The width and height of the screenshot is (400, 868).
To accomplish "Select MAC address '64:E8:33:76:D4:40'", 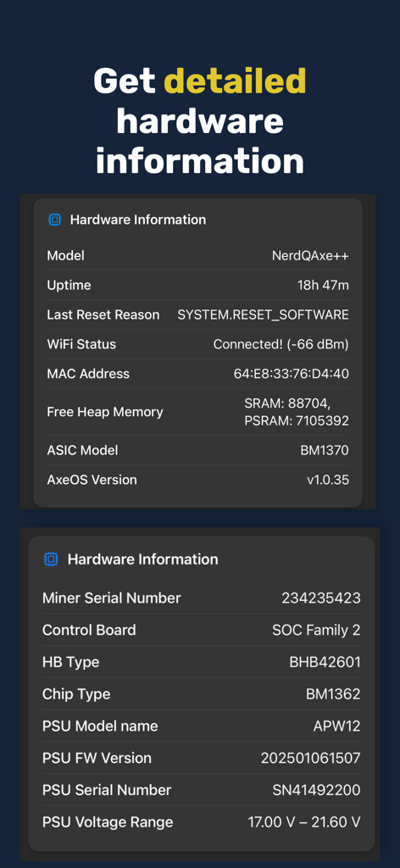I will tap(291, 374).
